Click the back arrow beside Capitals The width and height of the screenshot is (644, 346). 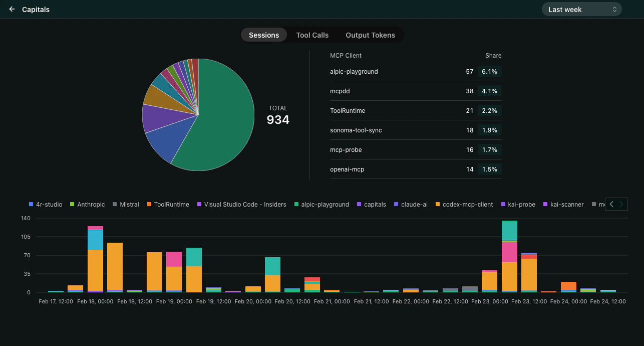pyautogui.click(x=12, y=9)
